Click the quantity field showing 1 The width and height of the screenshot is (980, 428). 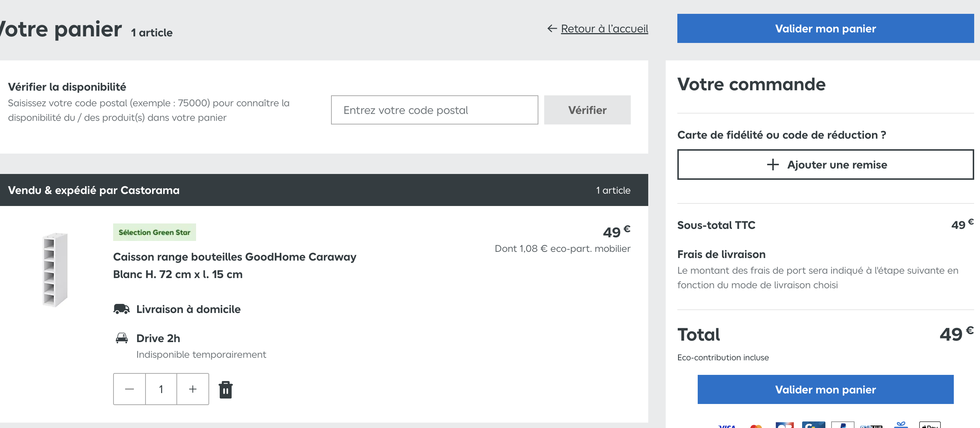coord(161,389)
